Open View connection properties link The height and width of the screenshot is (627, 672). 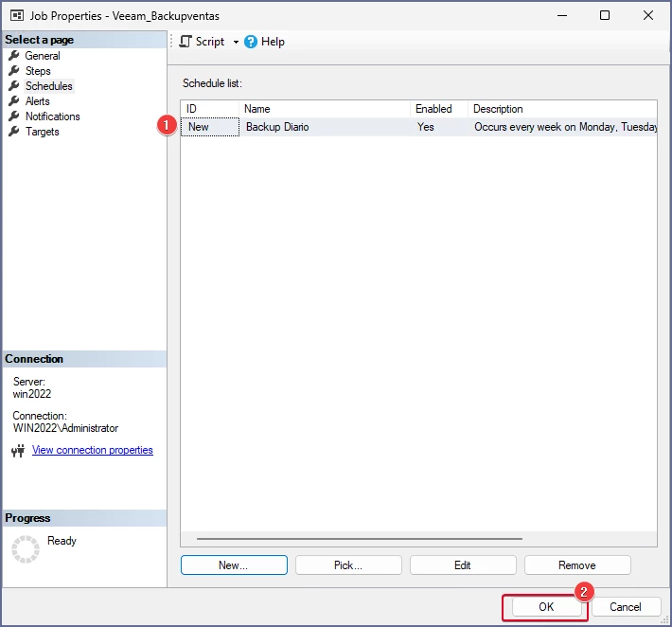point(93,450)
